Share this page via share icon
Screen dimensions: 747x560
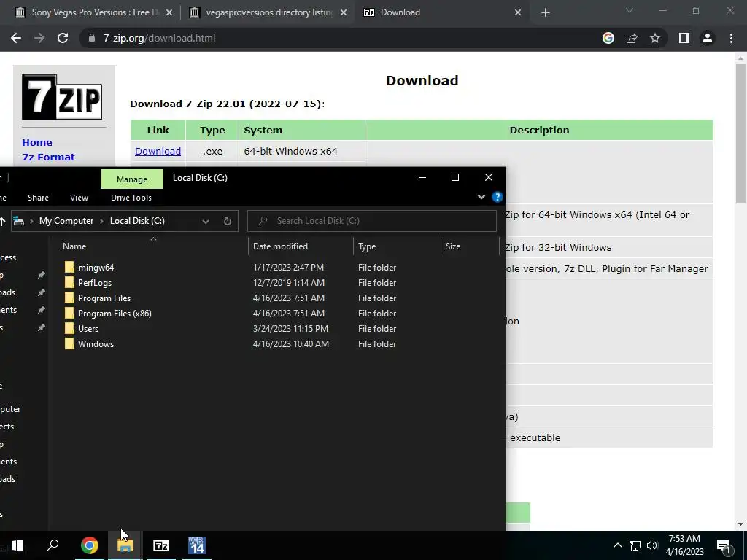[x=632, y=38]
